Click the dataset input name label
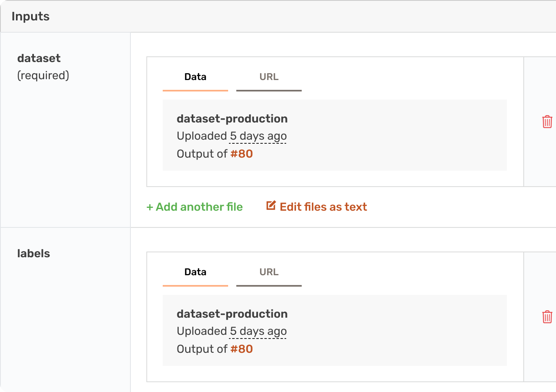 coord(39,58)
